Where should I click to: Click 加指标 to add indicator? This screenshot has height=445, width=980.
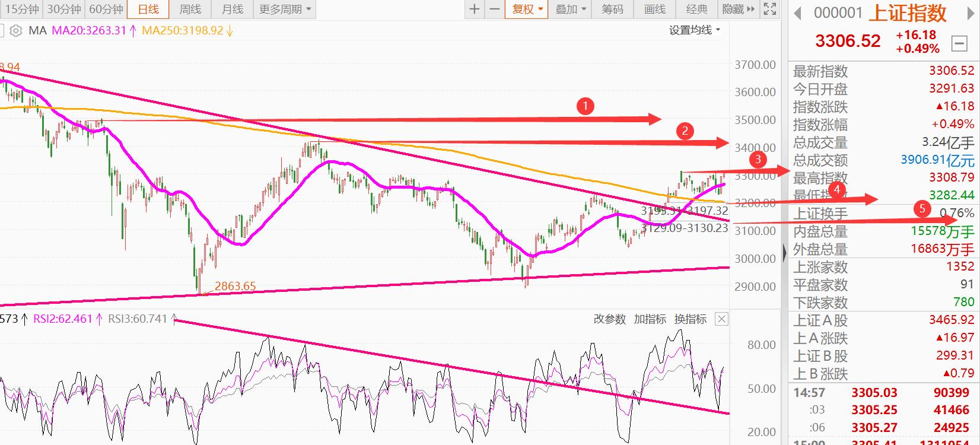coord(650,319)
